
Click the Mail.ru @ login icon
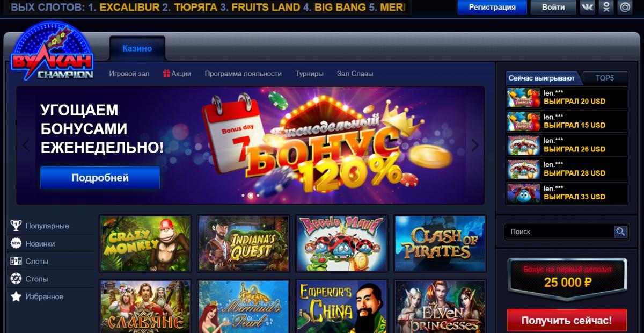coord(625,8)
